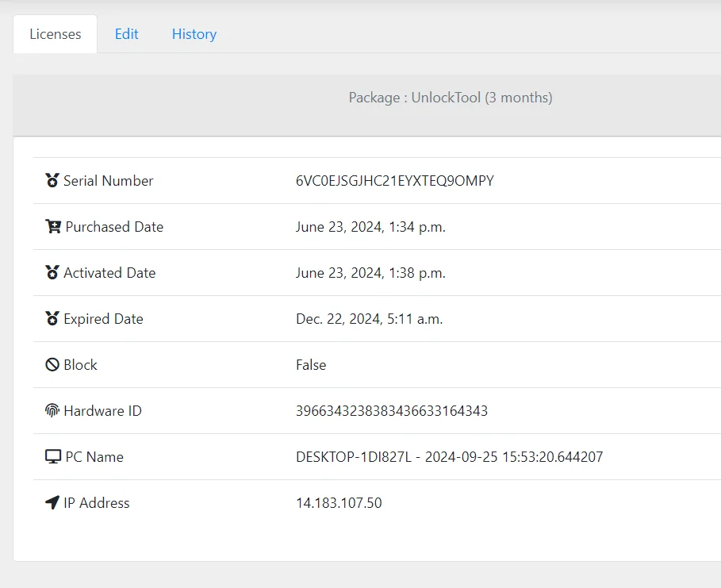Click the Purchased Date label
721x588 pixels.
(114, 227)
